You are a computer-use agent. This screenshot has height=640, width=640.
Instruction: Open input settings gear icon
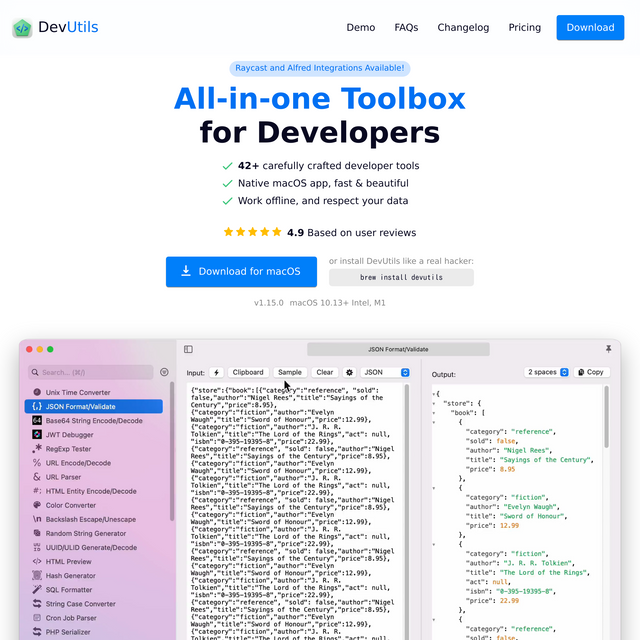point(349,372)
